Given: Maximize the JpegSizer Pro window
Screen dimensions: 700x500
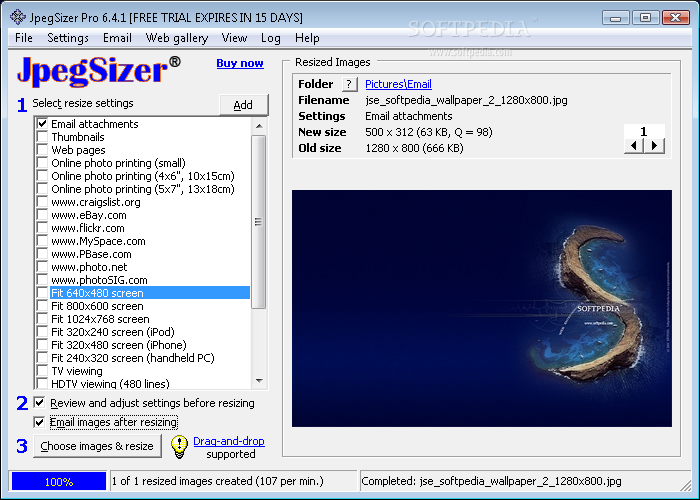Looking at the screenshot, I should 646,18.
